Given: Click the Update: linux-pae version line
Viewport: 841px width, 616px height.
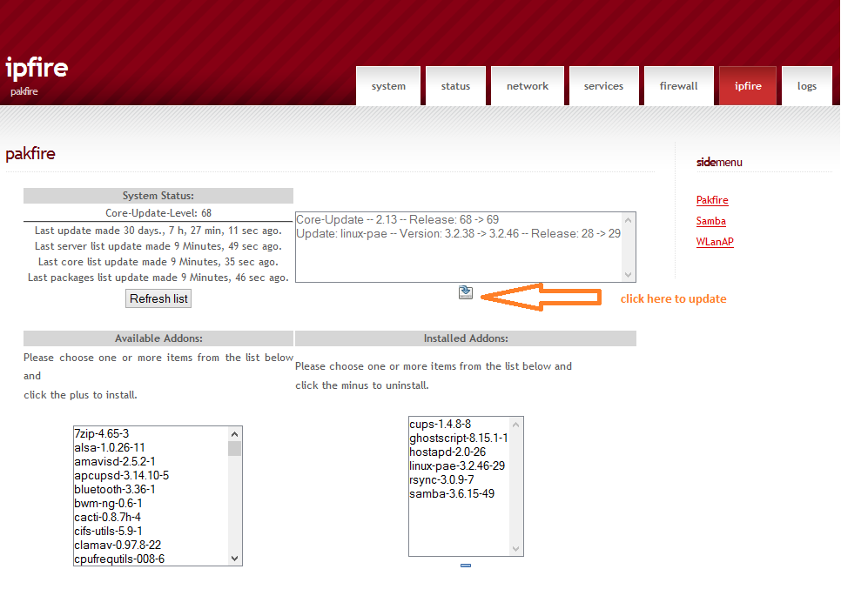Looking at the screenshot, I should (459, 234).
